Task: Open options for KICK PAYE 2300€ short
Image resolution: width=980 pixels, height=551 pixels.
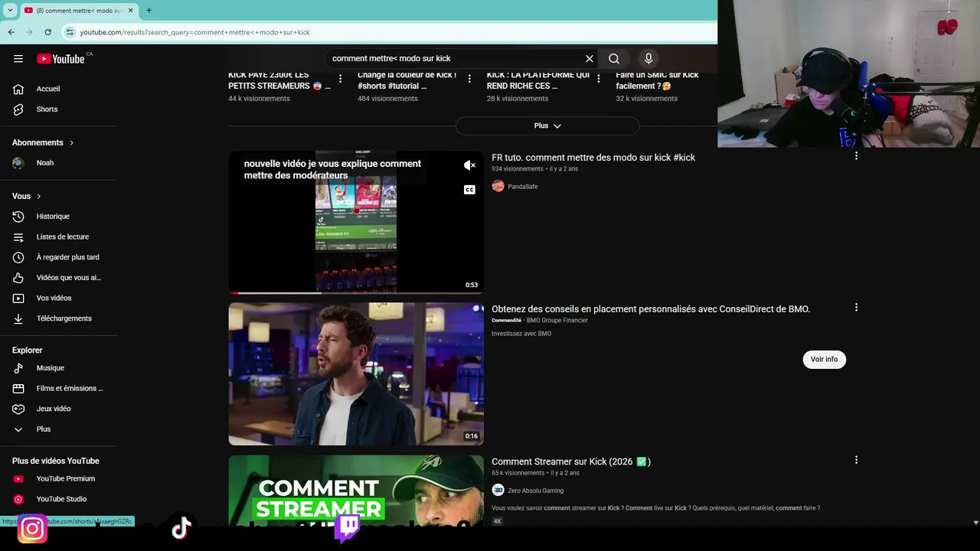Action: pyautogui.click(x=340, y=79)
